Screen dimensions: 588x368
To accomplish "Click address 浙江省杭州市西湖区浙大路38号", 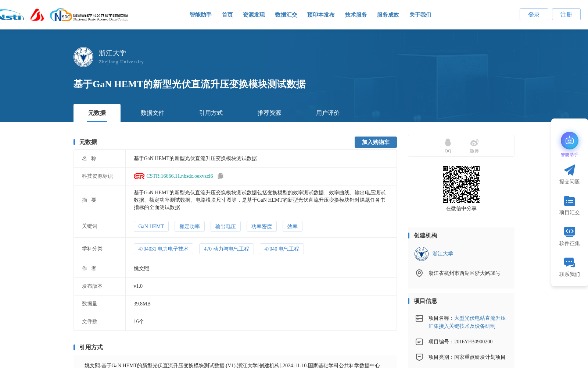I will click(465, 273).
